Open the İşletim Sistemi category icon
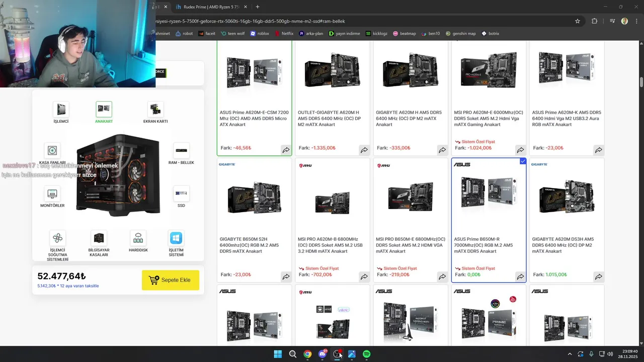 pyautogui.click(x=176, y=238)
